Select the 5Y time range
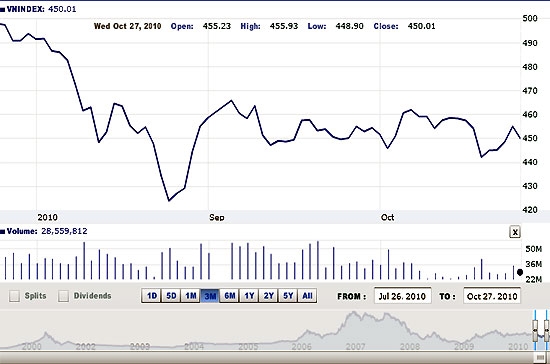Image resolution: width=550 pixels, height=364 pixels. tap(288, 296)
